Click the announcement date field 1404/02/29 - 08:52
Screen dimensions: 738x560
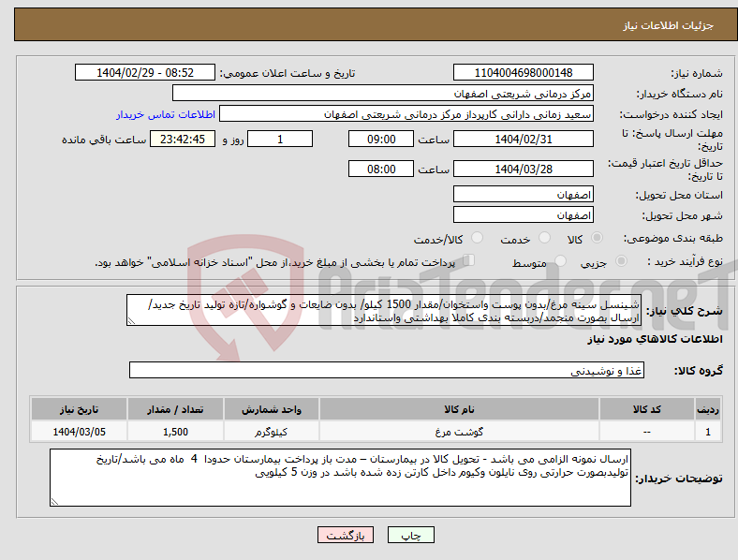click(x=145, y=72)
